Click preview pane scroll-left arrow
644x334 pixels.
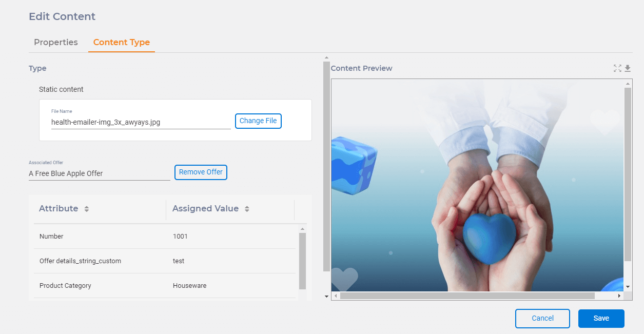[336, 296]
